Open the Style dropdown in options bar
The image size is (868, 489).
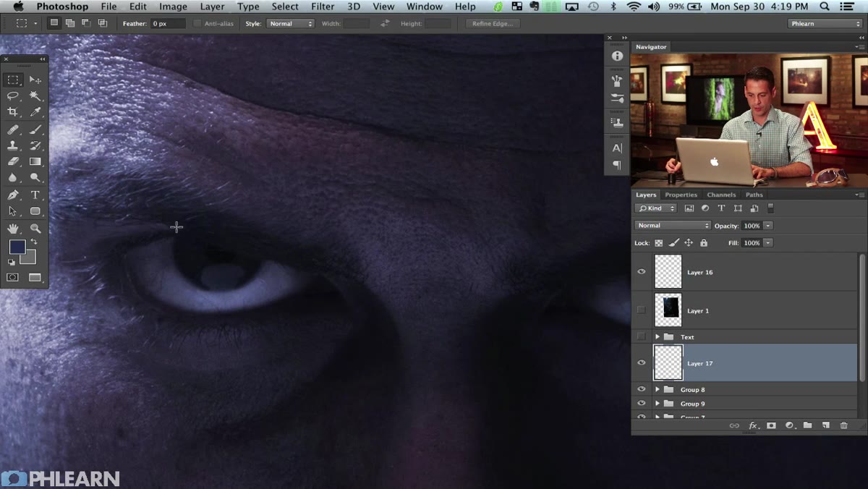(290, 23)
